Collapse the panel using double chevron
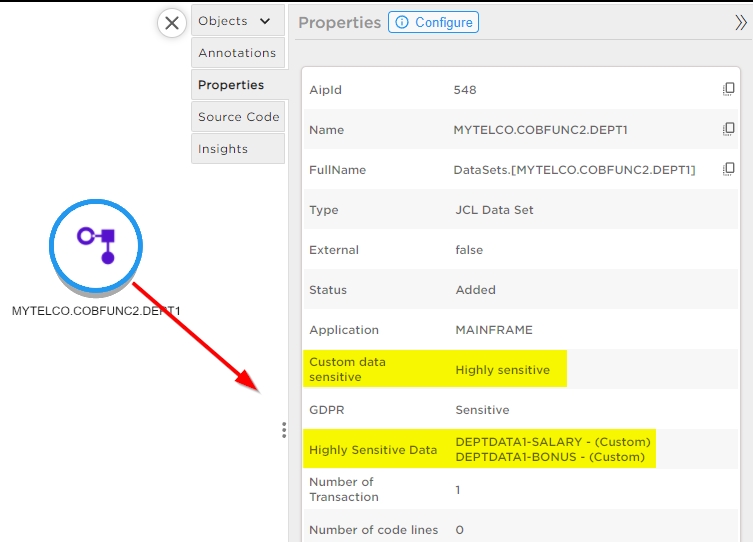Image resolution: width=753 pixels, height=542 pixels. (741, 22)
